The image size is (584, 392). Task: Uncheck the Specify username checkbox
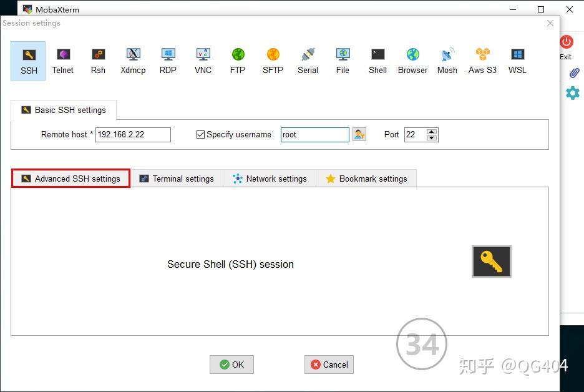[x=201, y=135]
